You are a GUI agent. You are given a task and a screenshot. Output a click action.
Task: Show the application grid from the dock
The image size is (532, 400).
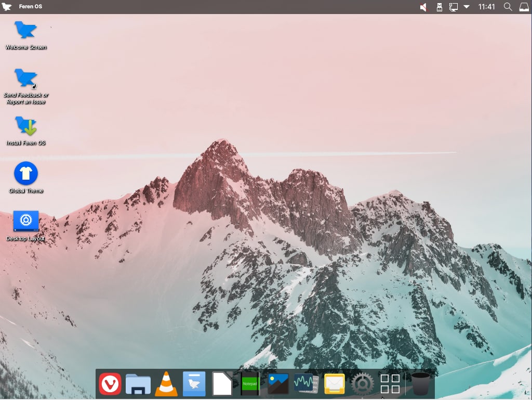390,384
